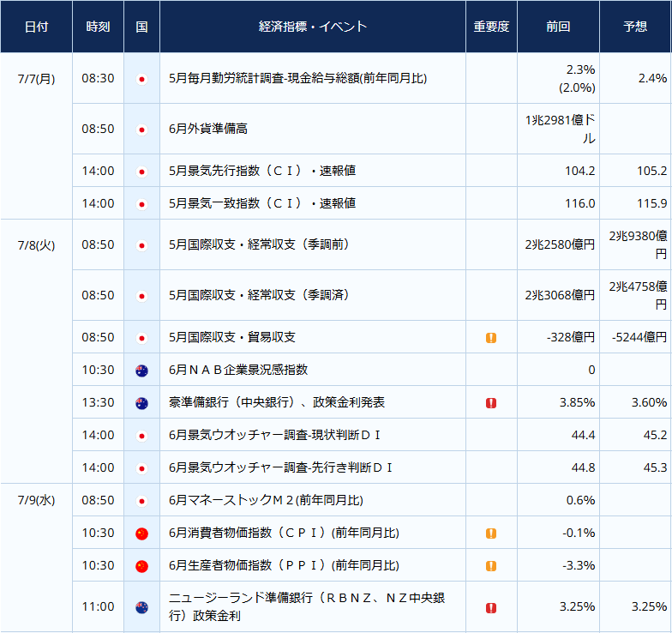Click event 6月生産者物価指数(PPI)
The image size is (672, 633).
pyautogui.click(x=285, y=565)
